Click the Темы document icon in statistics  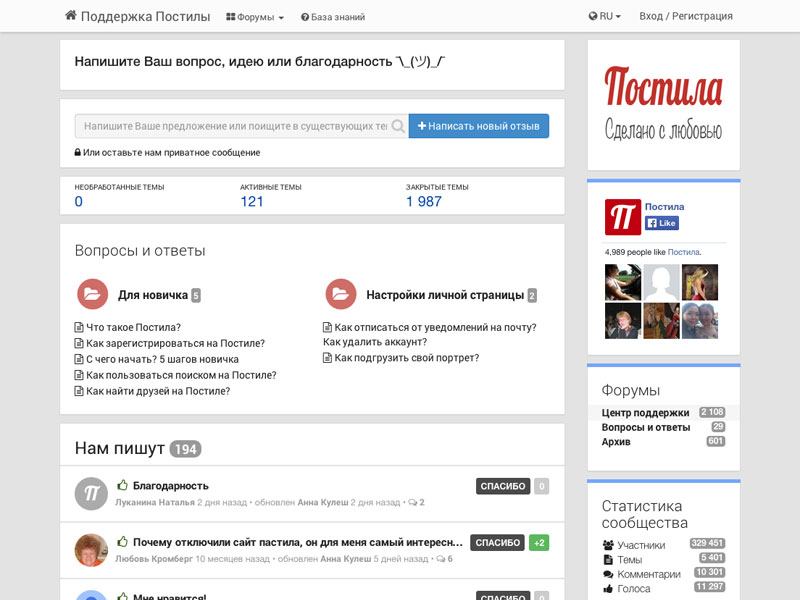click(608, 560)
